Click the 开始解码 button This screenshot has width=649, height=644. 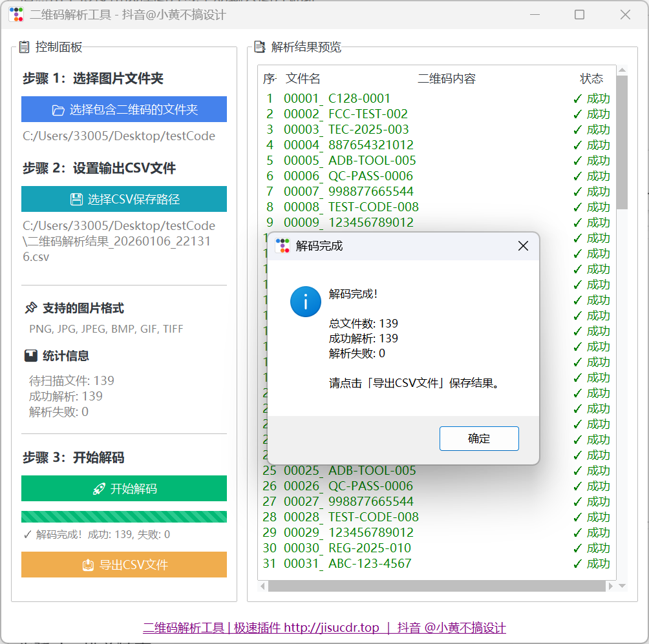coord(124,488)
